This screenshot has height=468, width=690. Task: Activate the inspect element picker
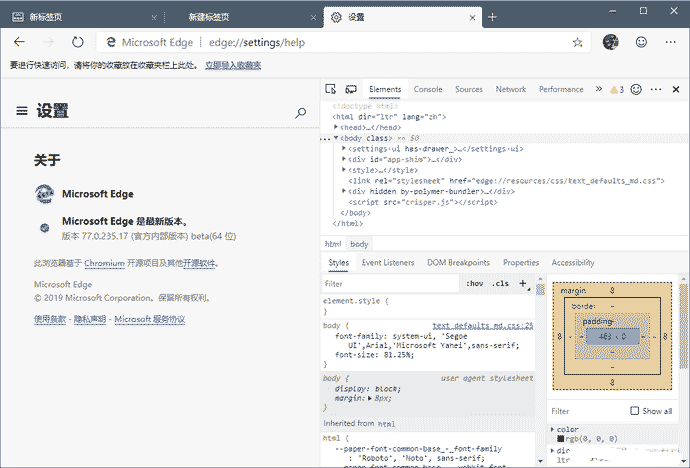(330, 89)
